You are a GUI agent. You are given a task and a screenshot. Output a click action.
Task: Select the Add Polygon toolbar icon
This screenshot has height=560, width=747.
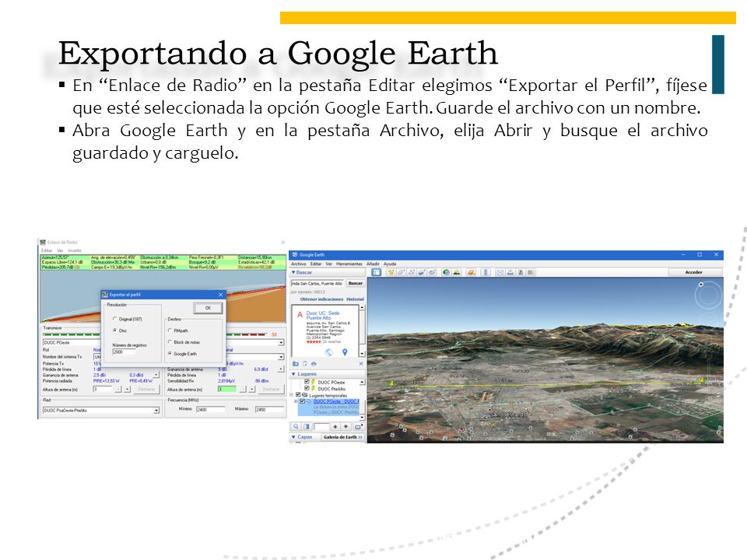pyautogui.click(x=402, y=272)
